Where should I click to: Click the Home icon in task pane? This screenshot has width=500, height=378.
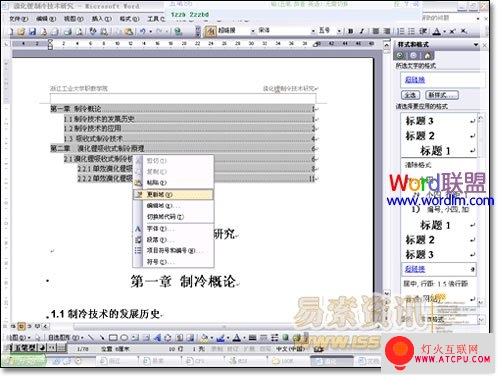(x=427, y=55)
